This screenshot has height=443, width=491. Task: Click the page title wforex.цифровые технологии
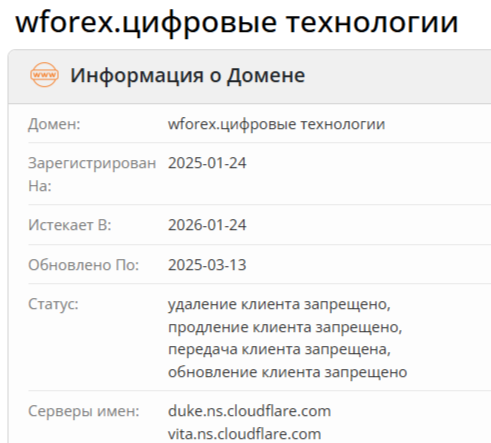coord(237,23)
